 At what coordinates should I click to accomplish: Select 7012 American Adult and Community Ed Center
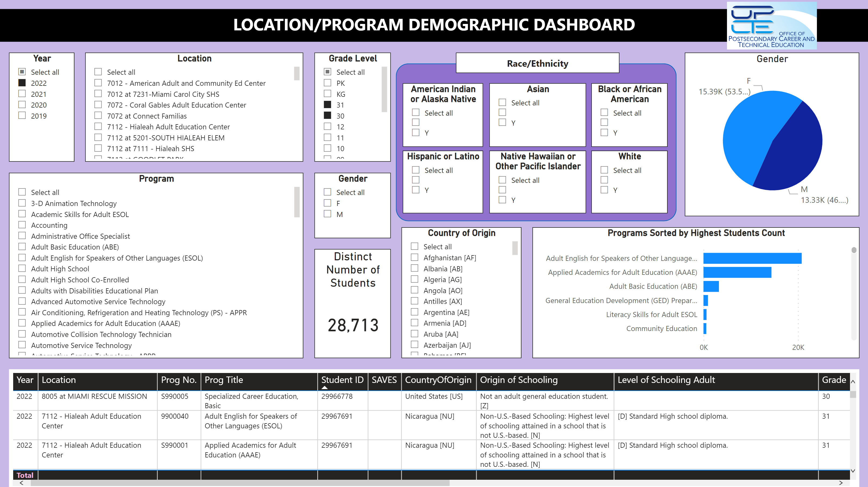(98, 83)
